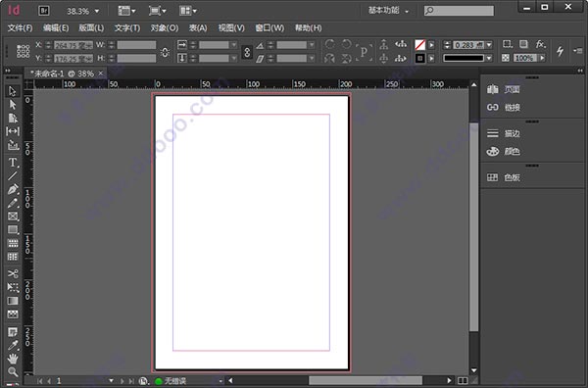Image resolution: width=588 pixels, height=388 pixels.
Task: Select the Type tool
Action: [13, 163]
